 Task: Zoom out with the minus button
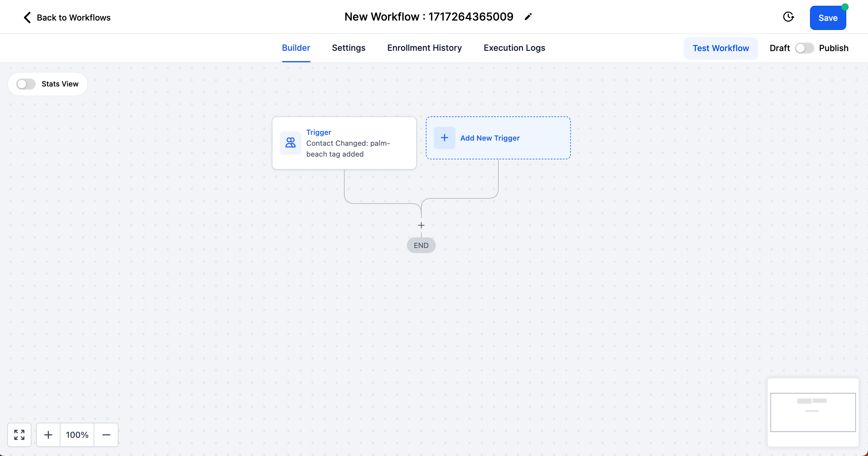(106, 435)
